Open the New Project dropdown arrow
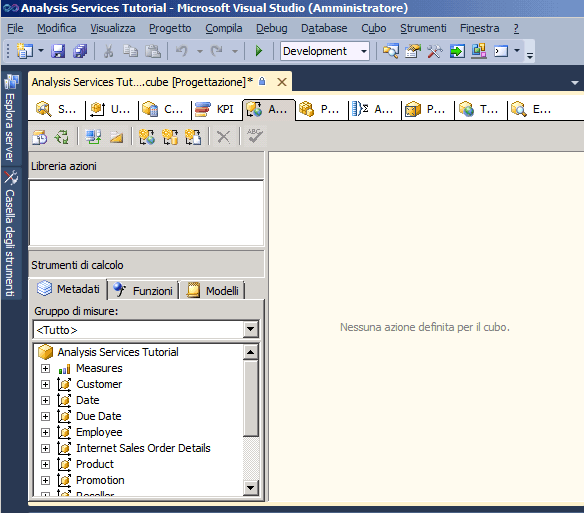The height and width of the screenshot is (513, 584). pyautogui.click(x=41, y=50)
